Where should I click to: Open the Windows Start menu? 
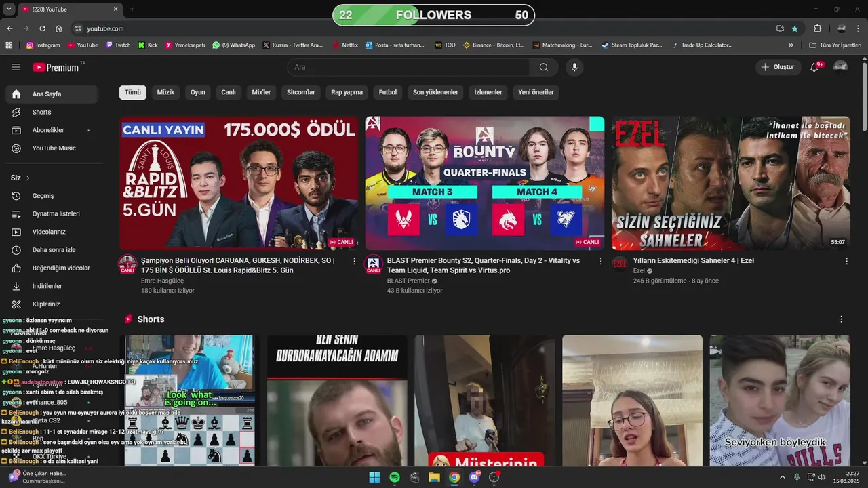374,477
